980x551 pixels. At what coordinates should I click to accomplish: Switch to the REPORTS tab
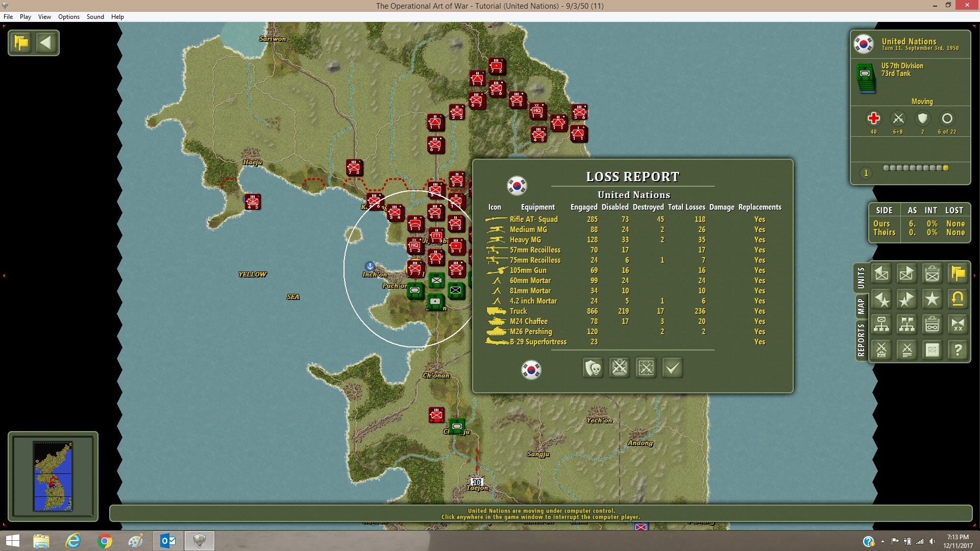861,340
